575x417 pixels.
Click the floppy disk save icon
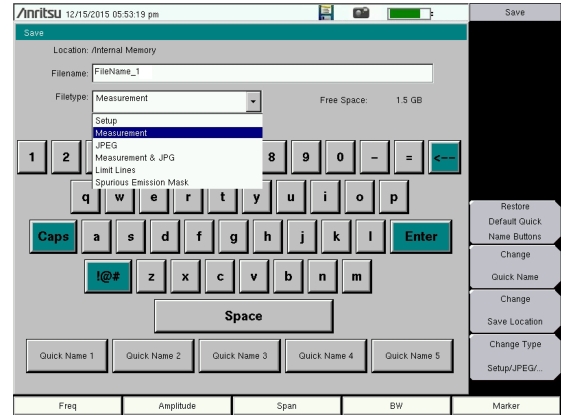pos(326,13)
